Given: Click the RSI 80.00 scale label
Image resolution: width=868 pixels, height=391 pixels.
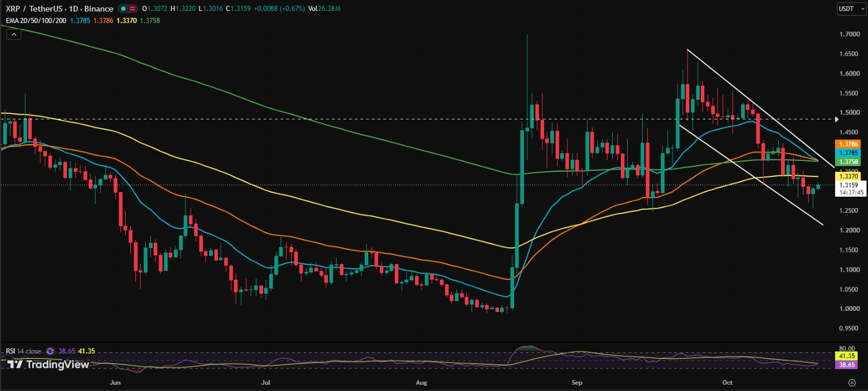Looking at the screenshot, I should pyautogui.click(x=847, y=348).
